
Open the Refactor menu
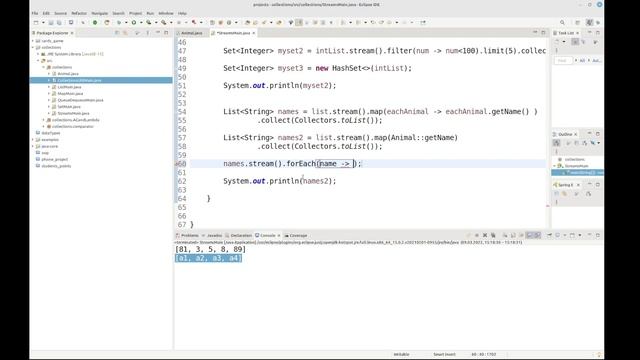(79, 13)
